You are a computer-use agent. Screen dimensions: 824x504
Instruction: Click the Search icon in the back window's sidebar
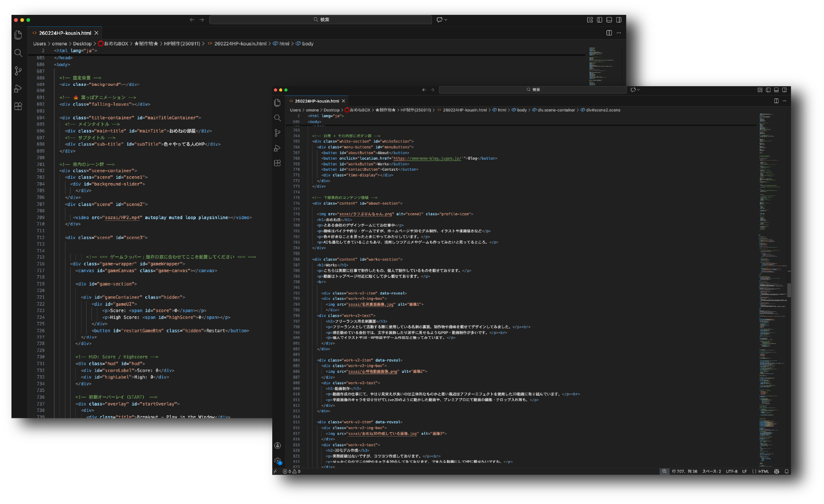[18, 53]
